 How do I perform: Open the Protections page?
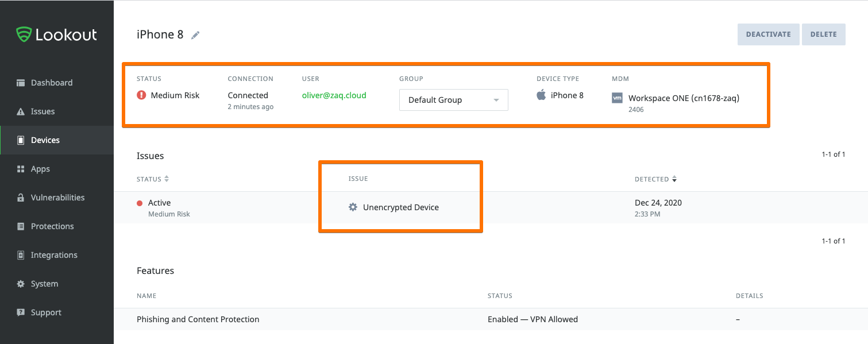click(x=57, y=226)
